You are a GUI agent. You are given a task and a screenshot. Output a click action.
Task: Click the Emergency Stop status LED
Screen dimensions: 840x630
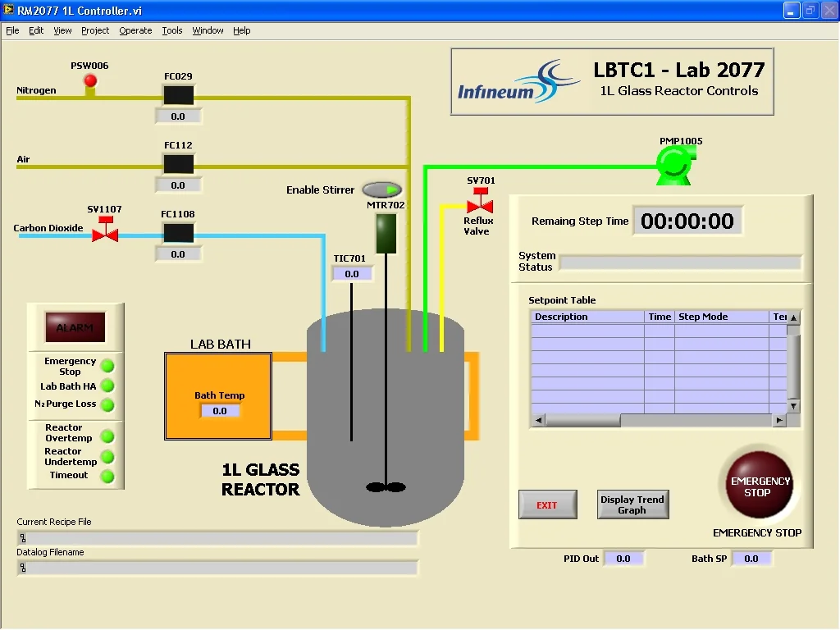pos(107,366)
